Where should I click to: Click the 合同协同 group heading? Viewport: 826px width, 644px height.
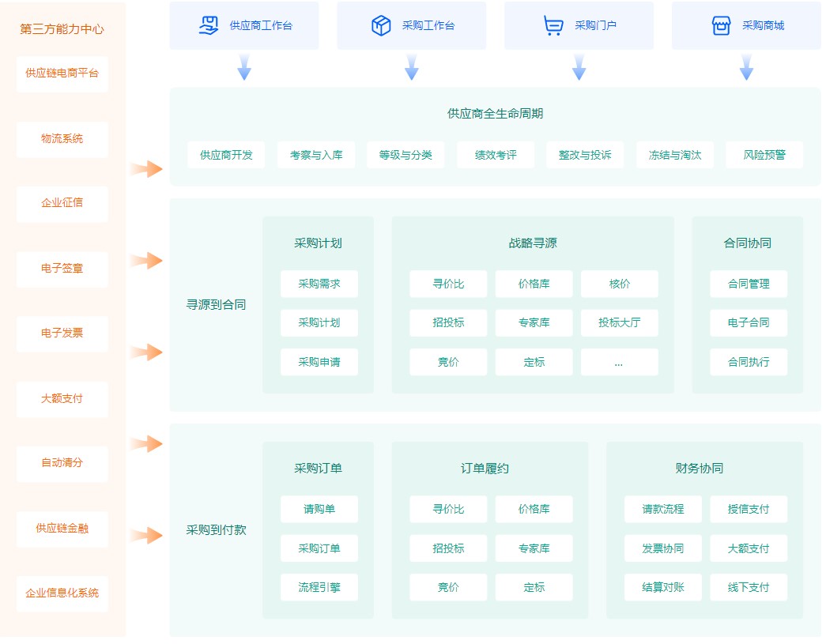[x=748, y=243]
